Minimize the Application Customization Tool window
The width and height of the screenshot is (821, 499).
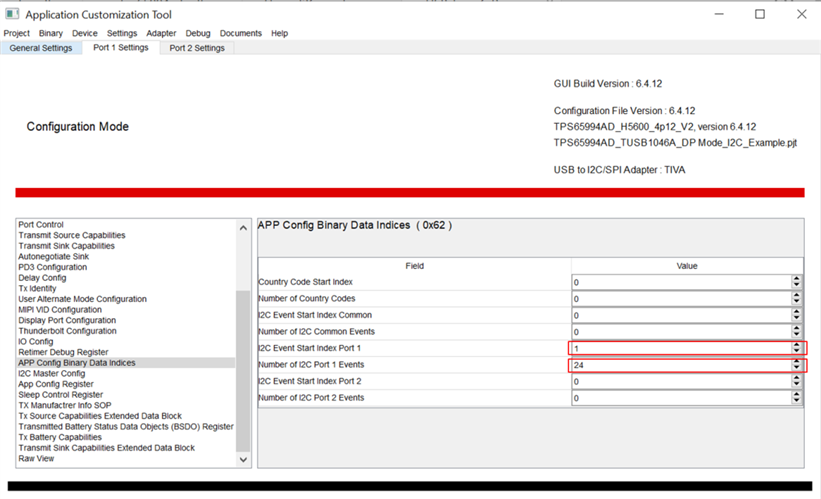[x=719, y=14]
